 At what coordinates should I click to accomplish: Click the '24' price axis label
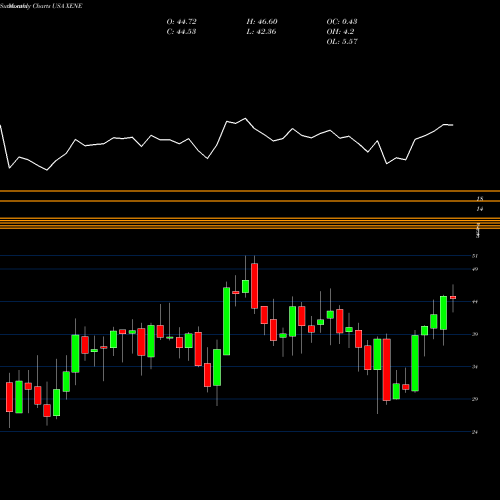click(x=475, y=432)
